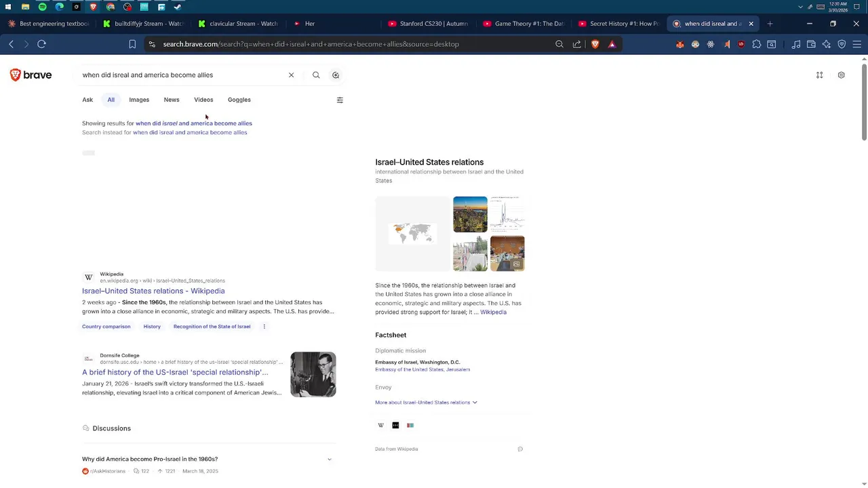The image size is (868, 488).
Task: Open the uBlock Origin extension icon
Action: point(741,44)
